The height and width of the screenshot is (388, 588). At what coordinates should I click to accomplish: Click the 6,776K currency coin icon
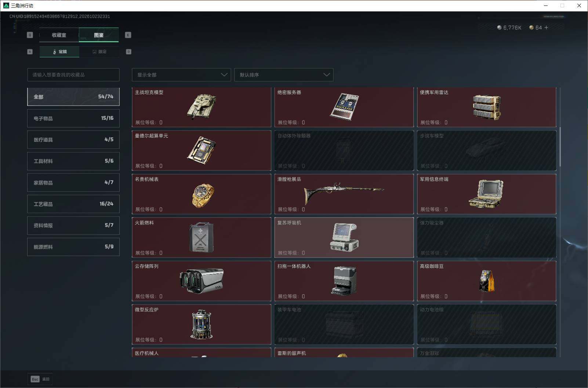click(x=499, y=28)
